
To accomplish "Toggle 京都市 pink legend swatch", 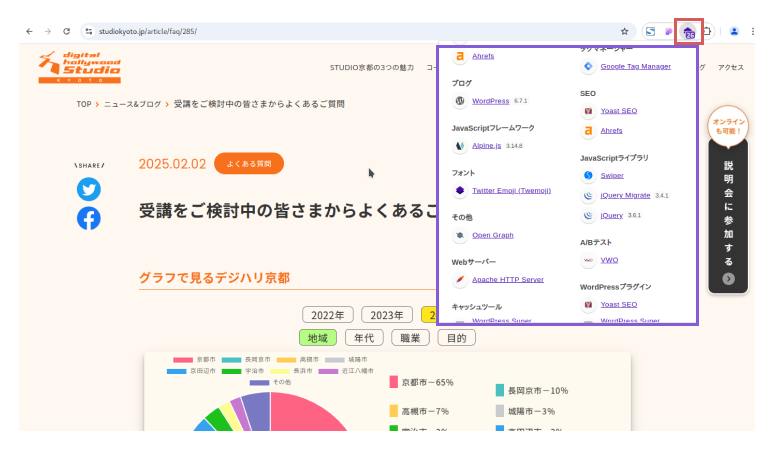I will (x=183, y=360).
